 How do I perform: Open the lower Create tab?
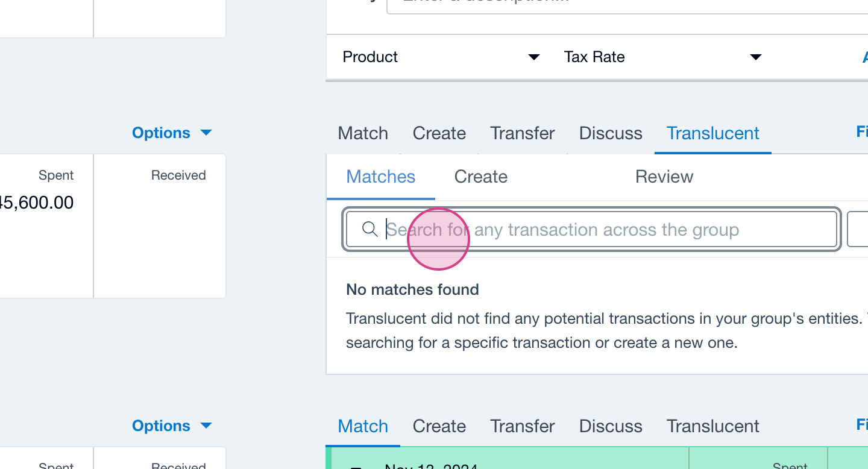439,426
